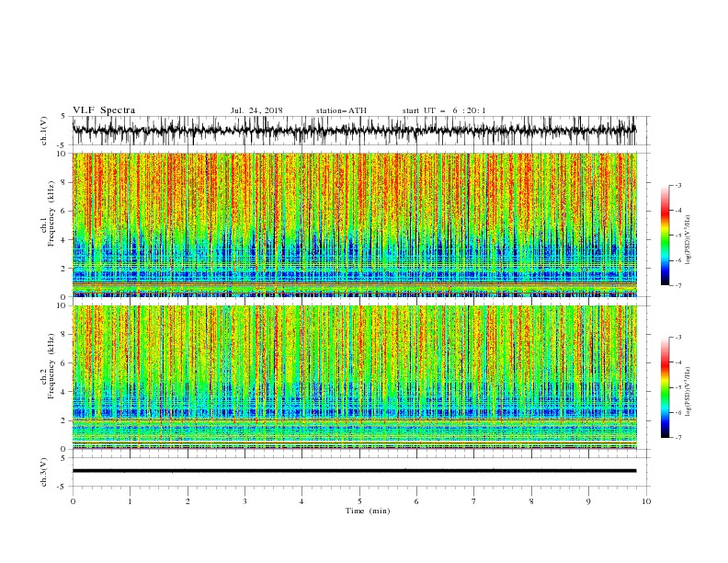The height and width of the screenshot is (563, 728).
Task: Click the ch.2 spectrogram color bar
Action: (x=665, y=387)
